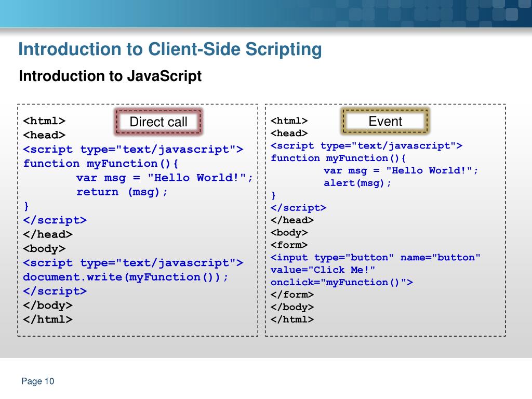Click the var msg line in Direct call code
This screenshot has height=399, width=532.
165,178
